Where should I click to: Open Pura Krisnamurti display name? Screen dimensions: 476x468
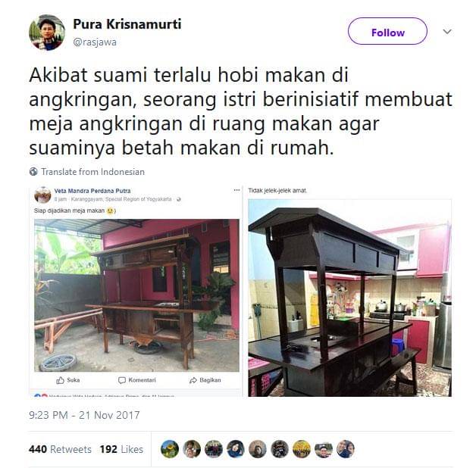click(x=127, y=24)
